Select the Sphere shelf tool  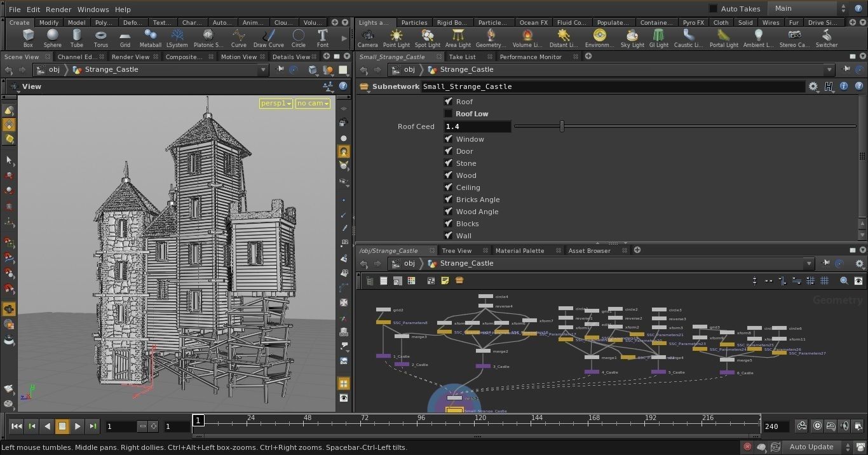pos(53,38)
